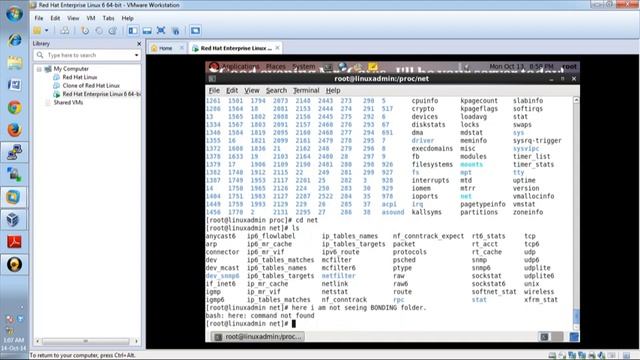Open GNOME Places menu
The image size is (640, 360).
[276, 66]
